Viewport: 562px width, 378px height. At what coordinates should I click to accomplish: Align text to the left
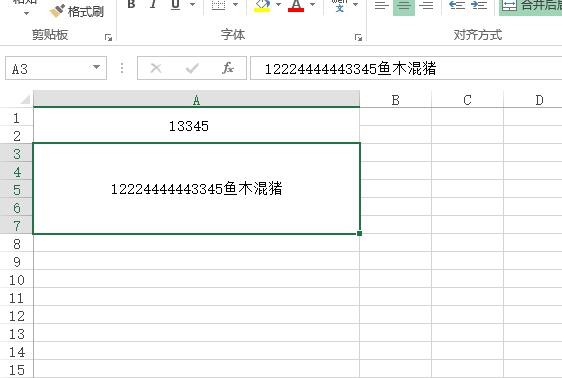click(381, 5)
